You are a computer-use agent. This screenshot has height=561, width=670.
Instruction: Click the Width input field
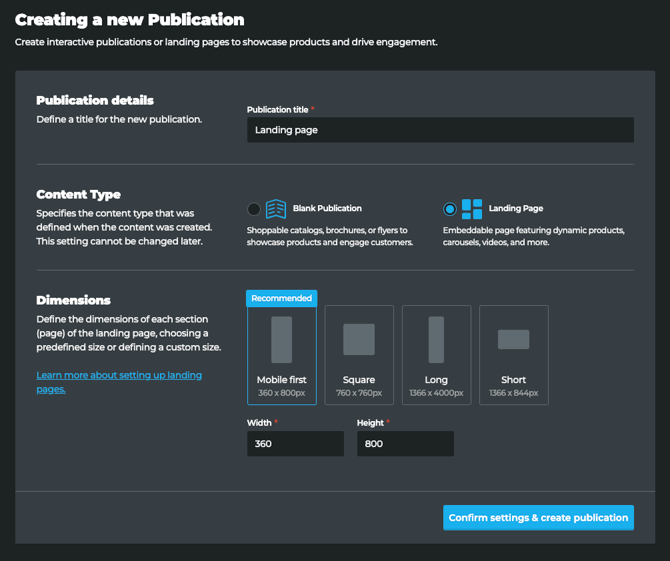pos(295,444)
